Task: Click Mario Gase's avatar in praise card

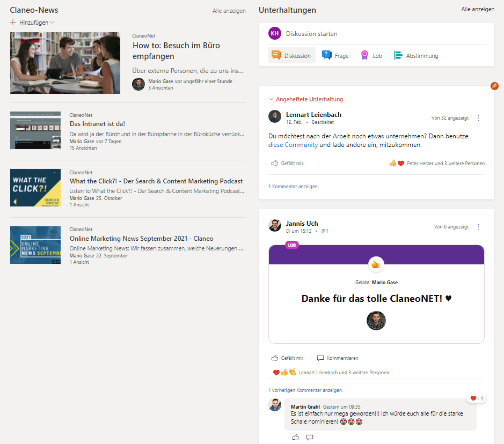Action: (x=376, y=321)
